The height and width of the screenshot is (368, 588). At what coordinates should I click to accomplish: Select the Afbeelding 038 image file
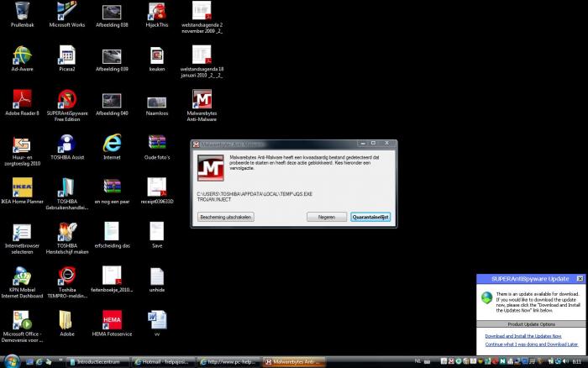(x=112, y=15)
